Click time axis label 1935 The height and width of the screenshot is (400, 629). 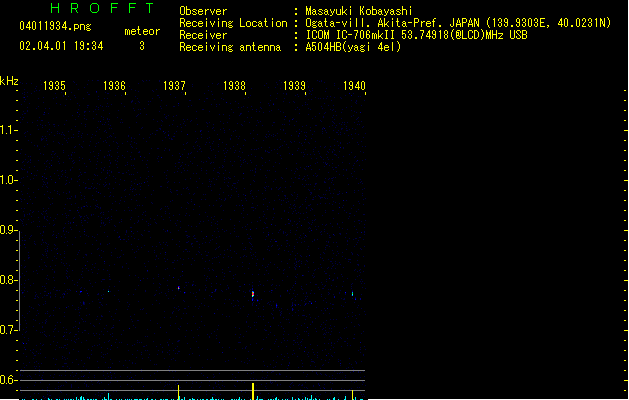(54, 86)
